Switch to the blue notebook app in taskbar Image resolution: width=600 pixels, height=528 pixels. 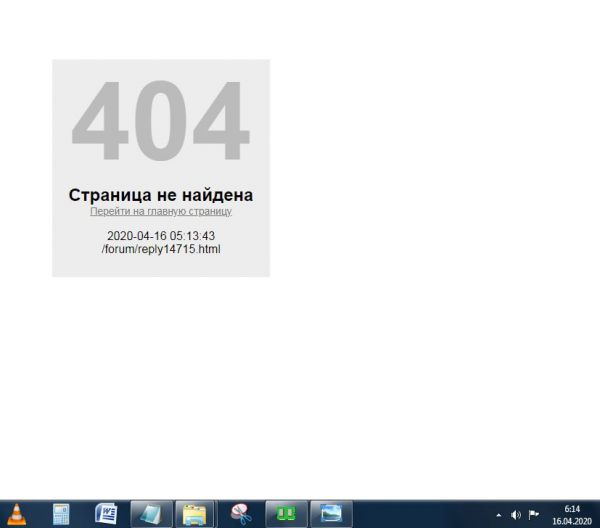(x=151, y=514)
